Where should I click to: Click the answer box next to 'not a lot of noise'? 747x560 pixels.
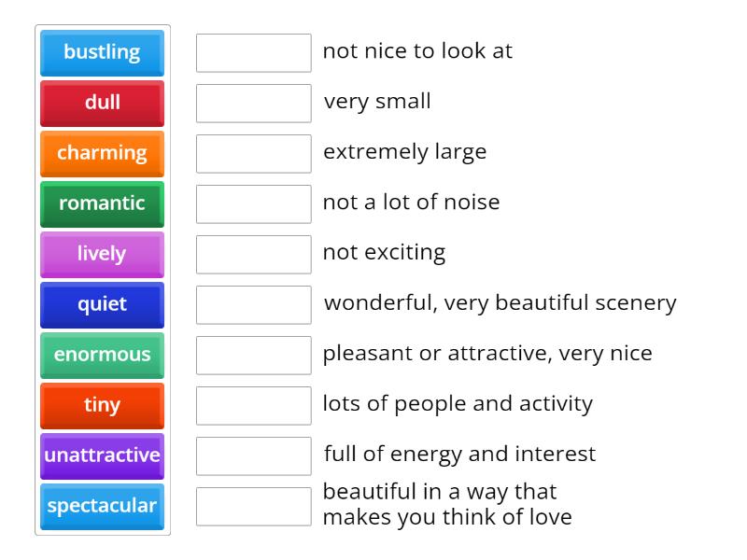(254, 204)
